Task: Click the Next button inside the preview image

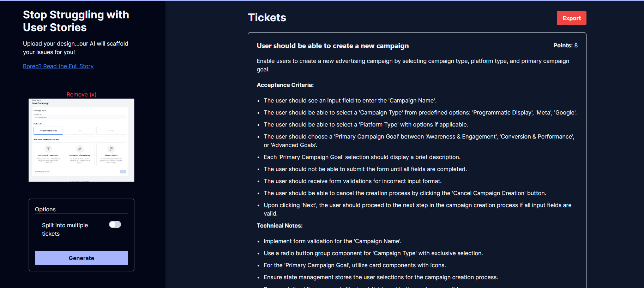Action: click(x=123, y=172)
